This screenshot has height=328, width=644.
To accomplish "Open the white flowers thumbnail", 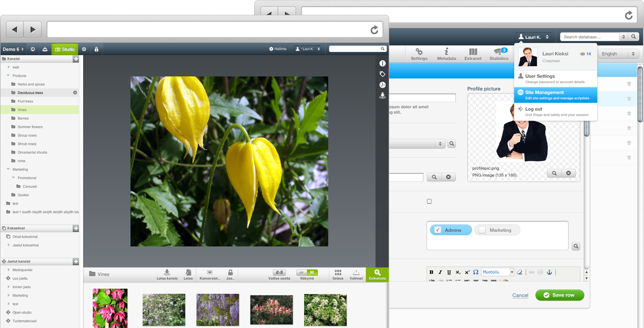I will [x=325, y=310].
